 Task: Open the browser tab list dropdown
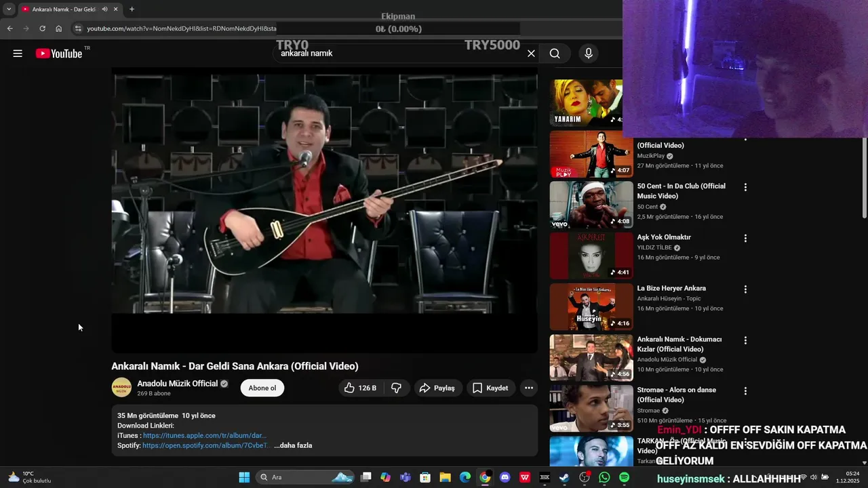tap(9, 9)
